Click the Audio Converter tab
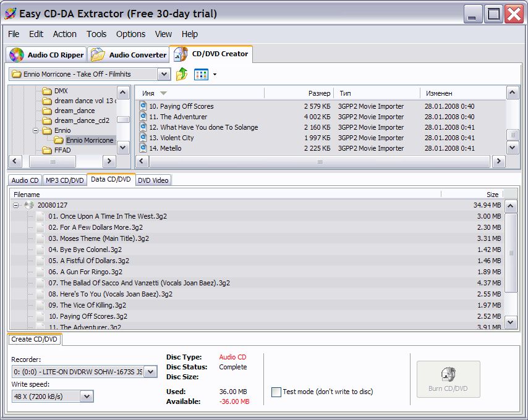The height and width of the screenshot is (420, 528). click(x=128, y=55)
